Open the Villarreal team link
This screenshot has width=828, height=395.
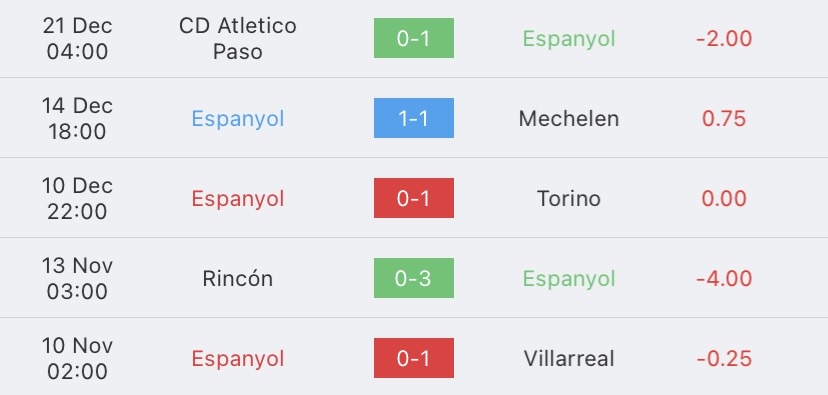(569, 359)
